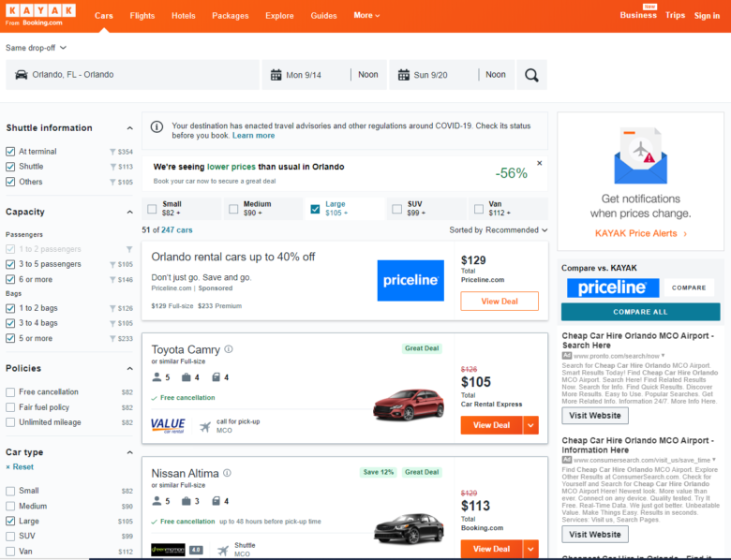Image resolution: width=731 pixels, height=560 pixels.
Task: Check the Van checkbox in top filter bar
Action: (479, 209)
